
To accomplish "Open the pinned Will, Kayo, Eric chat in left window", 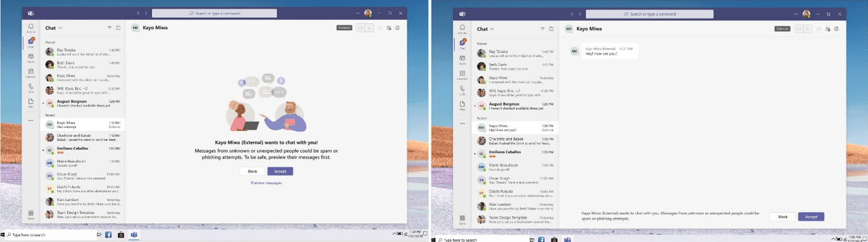I will (x=83, y=91).
